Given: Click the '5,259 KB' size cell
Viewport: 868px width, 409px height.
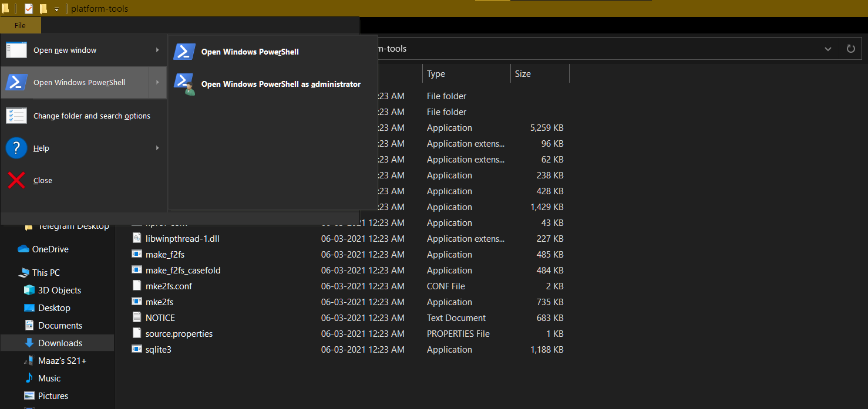Looking at the screenshot, I should (546, 128).
